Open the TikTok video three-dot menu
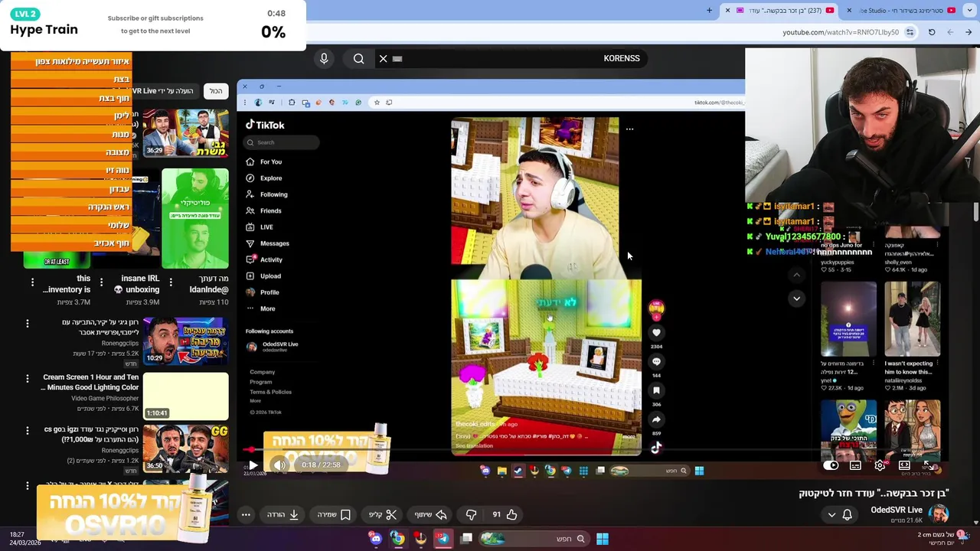The width and height of the screenshot is (980, 551). click(629, 129)
